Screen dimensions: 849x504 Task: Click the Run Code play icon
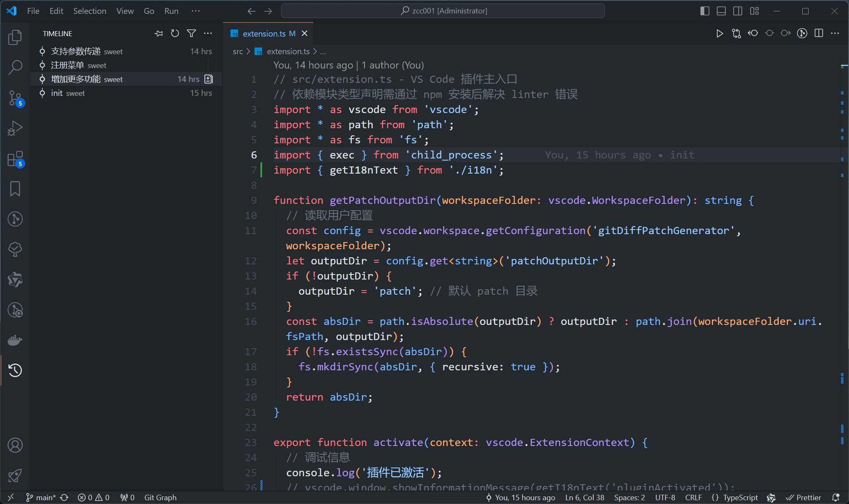click(719, 33)
